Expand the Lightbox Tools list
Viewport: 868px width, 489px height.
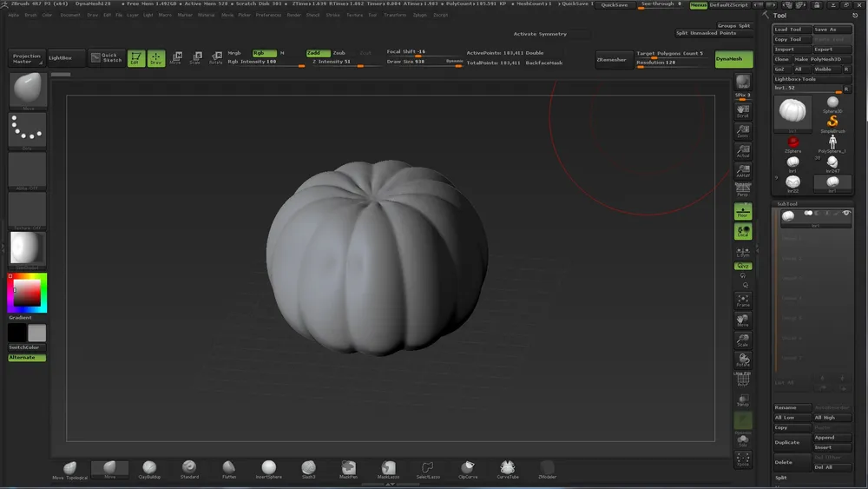tap(796, 79)
